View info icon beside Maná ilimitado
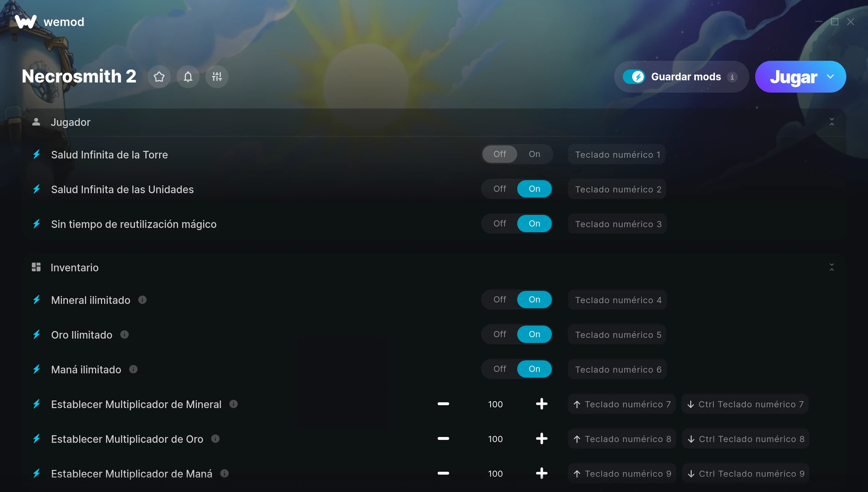 tap(133, 369)
